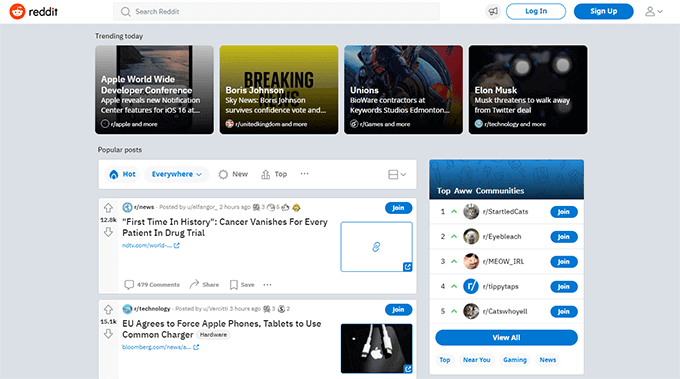This screenshot has width=680, height=379.
Task: Open the Apple World Wide Developer Conference card
Action: point(154,90)
